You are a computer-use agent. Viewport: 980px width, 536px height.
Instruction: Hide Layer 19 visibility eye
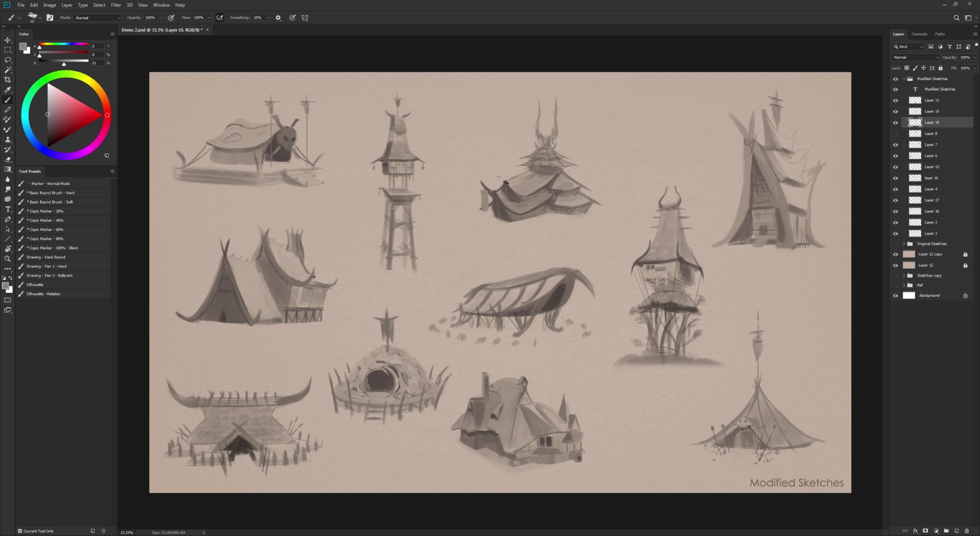[896, 123]
